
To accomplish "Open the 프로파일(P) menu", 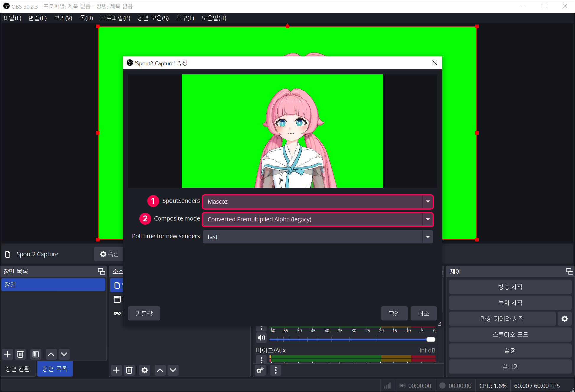I will tap(115, 18).
